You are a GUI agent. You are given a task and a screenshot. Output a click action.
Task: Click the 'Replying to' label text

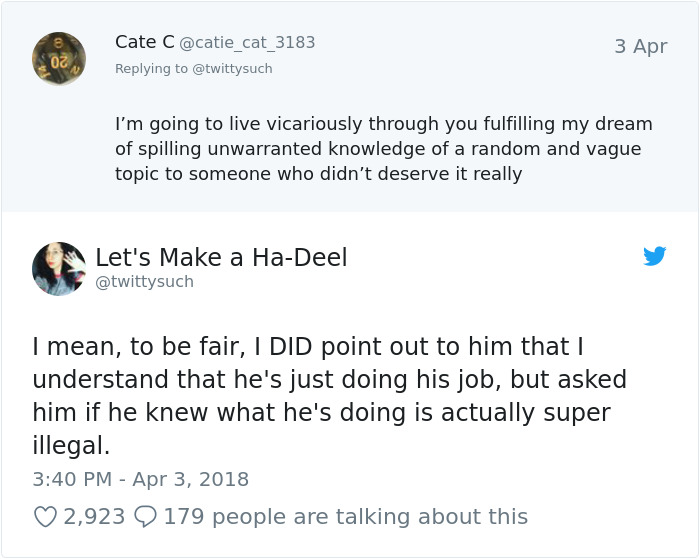pyautogui.click(x=151, y=69)
